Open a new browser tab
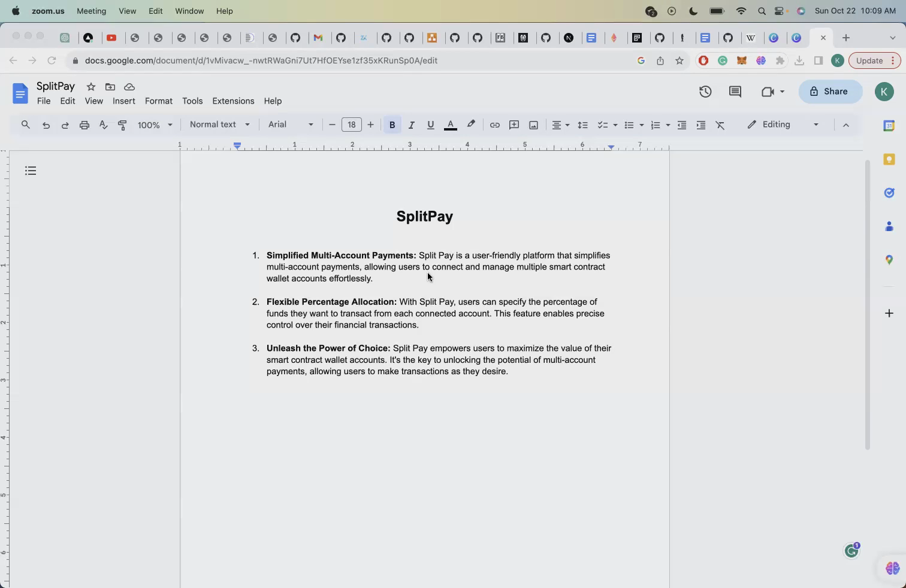This screenshot has height=588, width=906. (x=846, y=38)
